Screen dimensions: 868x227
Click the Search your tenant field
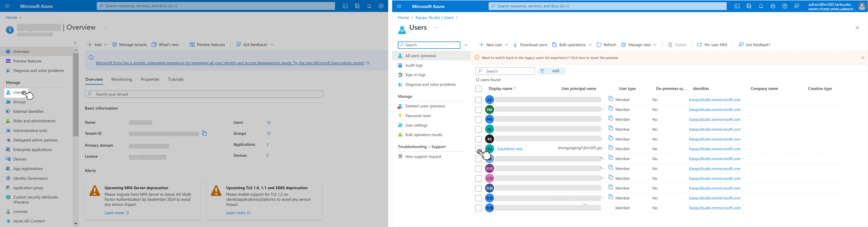point(204,94)
